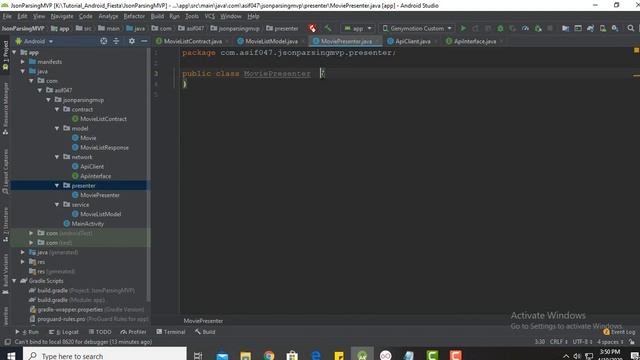Screen dimensions: 640x360
Task: Expand the res folder
Action: (23, 262)
